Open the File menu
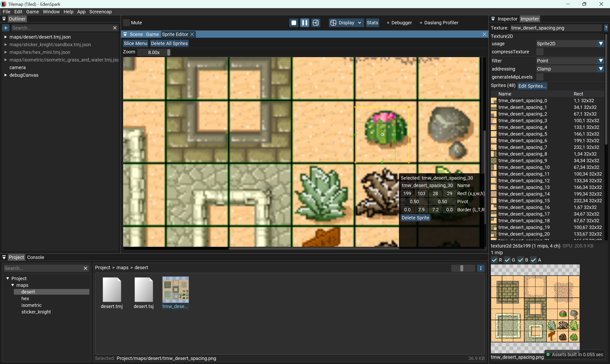The width and height of the screenshot is (610, 364). 6,11
